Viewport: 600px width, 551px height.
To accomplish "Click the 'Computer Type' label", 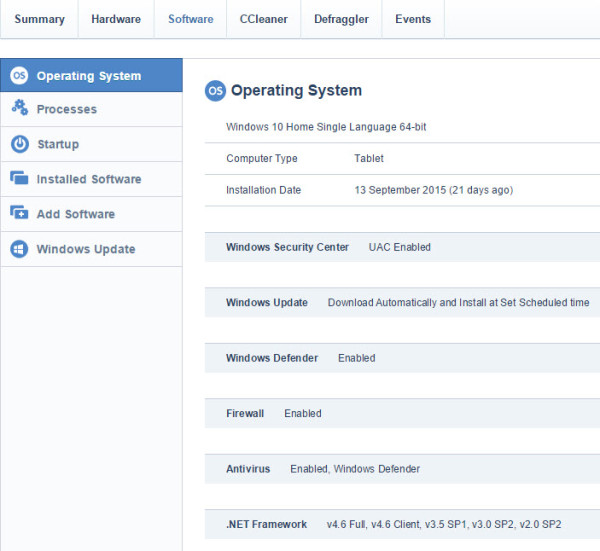I will (262, 158).
